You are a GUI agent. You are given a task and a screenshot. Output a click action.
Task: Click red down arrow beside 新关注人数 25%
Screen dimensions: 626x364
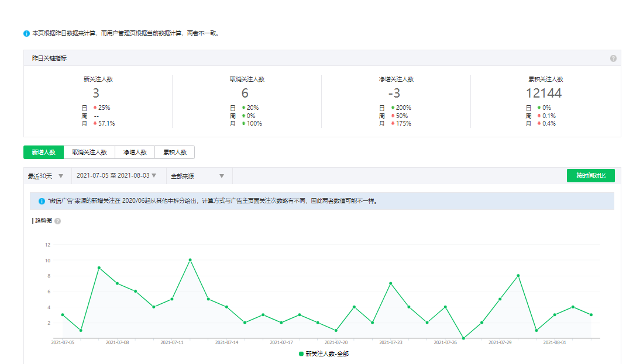point(95,108)
